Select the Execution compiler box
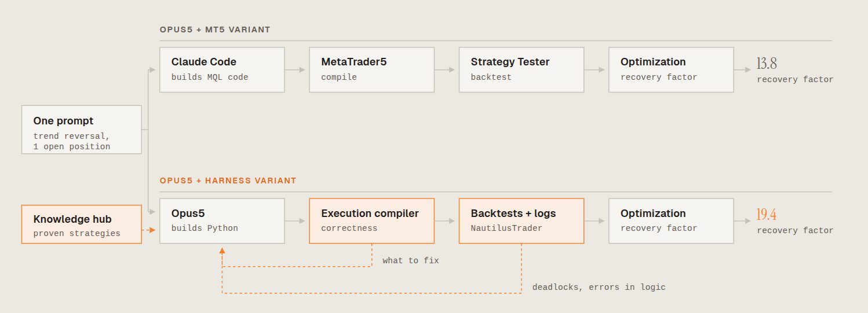This screenshot has height=313, width=868. 371,221
